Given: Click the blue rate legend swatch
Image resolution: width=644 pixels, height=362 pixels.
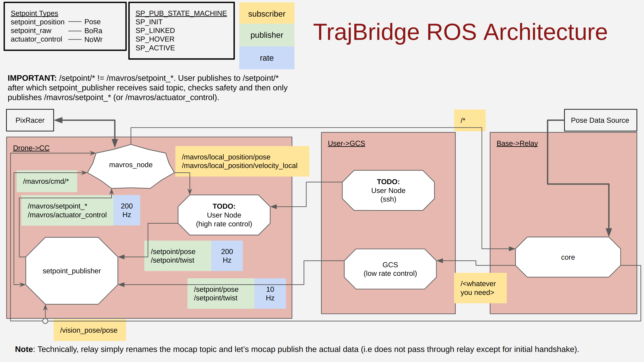Looking at the screenshot, I should (266, 58).
